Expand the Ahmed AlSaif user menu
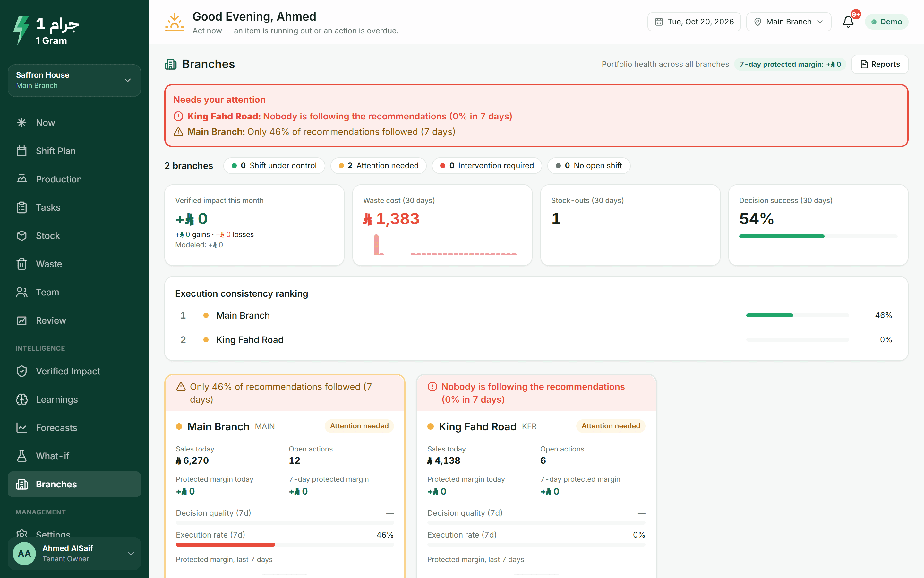The image size is (924, 578). pyautogui.click(x=74, y=553)
